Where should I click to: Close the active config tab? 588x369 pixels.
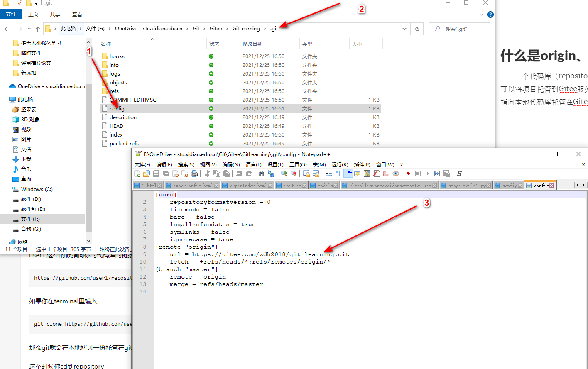click(x=551, y=186)
